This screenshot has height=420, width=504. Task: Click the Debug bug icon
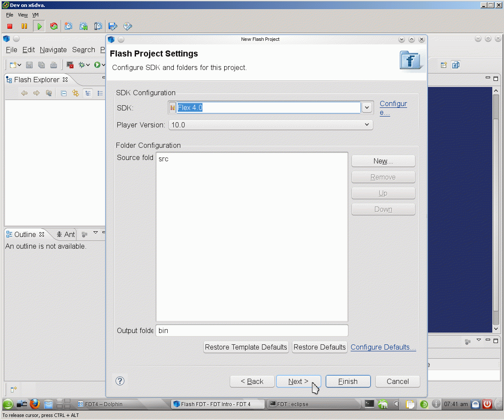[82, 65]
